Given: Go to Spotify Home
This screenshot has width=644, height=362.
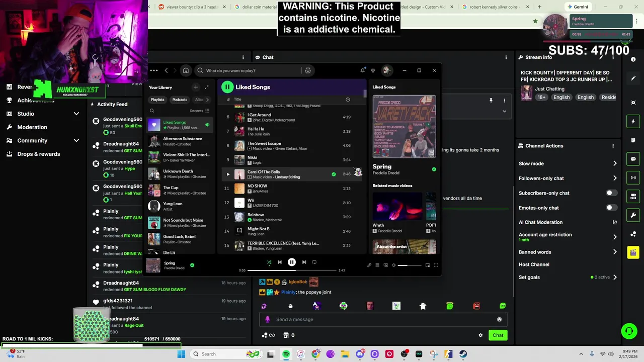Looking at the screenshot, I should click(186, 70).
